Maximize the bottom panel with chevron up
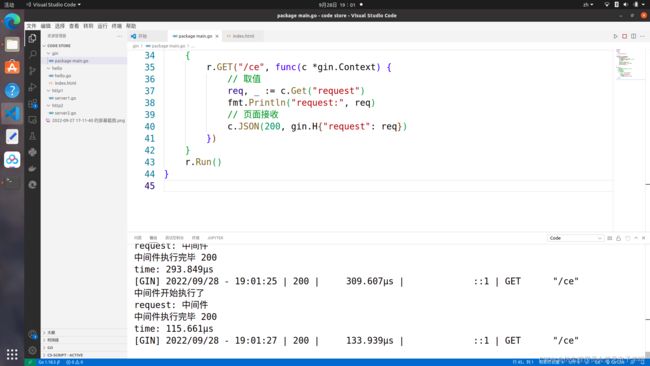Image resolution: width=650 pixels, height=366 pixels. pos(636,238)
